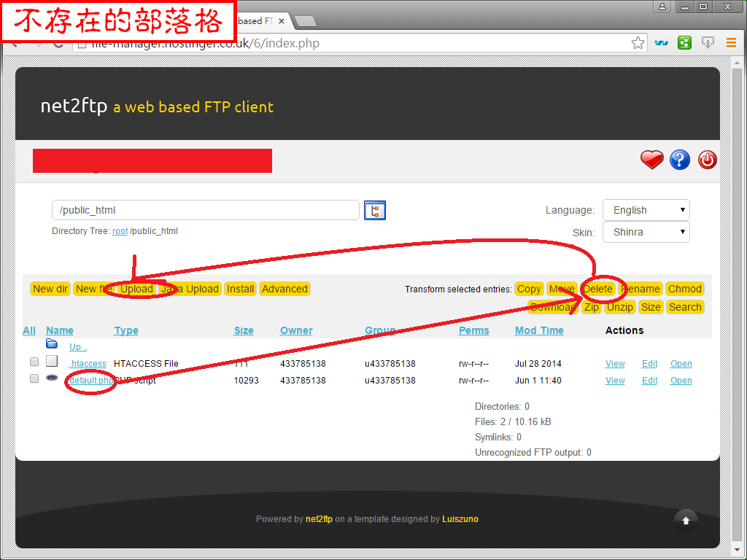
Task: Click Open for the default.php file
Action: tap(681, 381)
